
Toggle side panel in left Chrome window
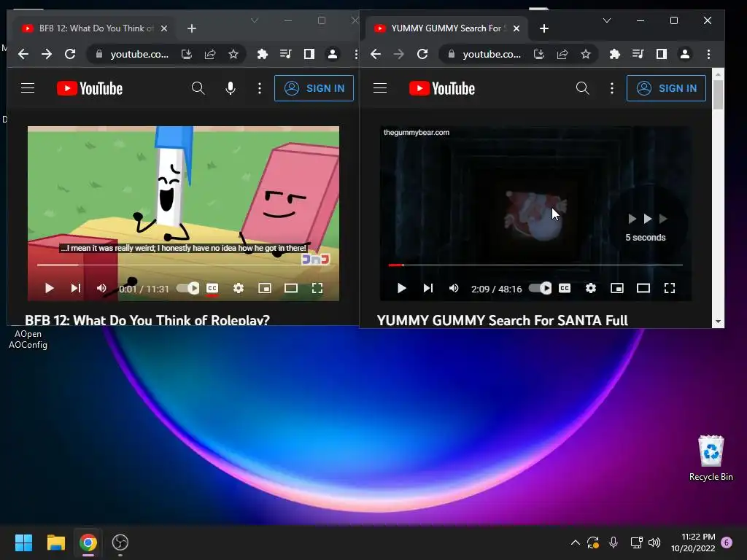click(309, 54)
